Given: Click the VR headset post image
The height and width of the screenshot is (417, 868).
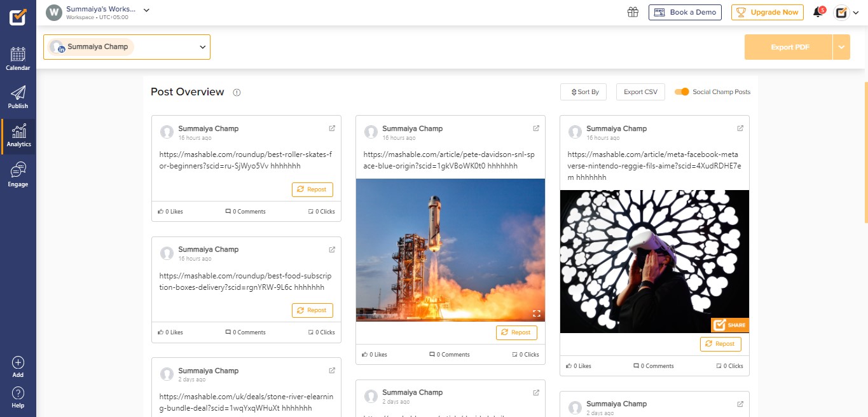Looking at the screenshot, I should [x=654, y=261].
